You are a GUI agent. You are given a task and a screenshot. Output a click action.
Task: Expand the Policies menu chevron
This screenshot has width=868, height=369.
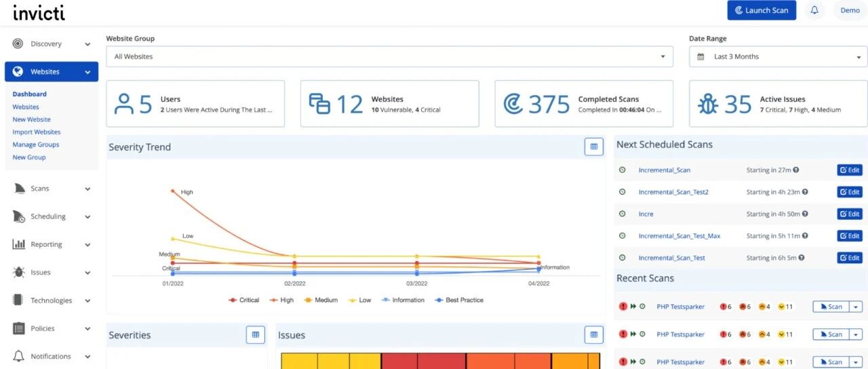87,328
